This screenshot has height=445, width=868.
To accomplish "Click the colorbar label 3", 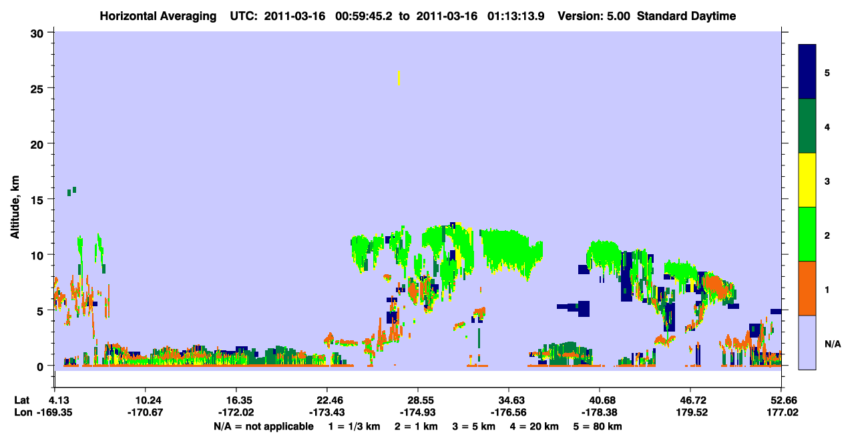I will tap(827, 180).
